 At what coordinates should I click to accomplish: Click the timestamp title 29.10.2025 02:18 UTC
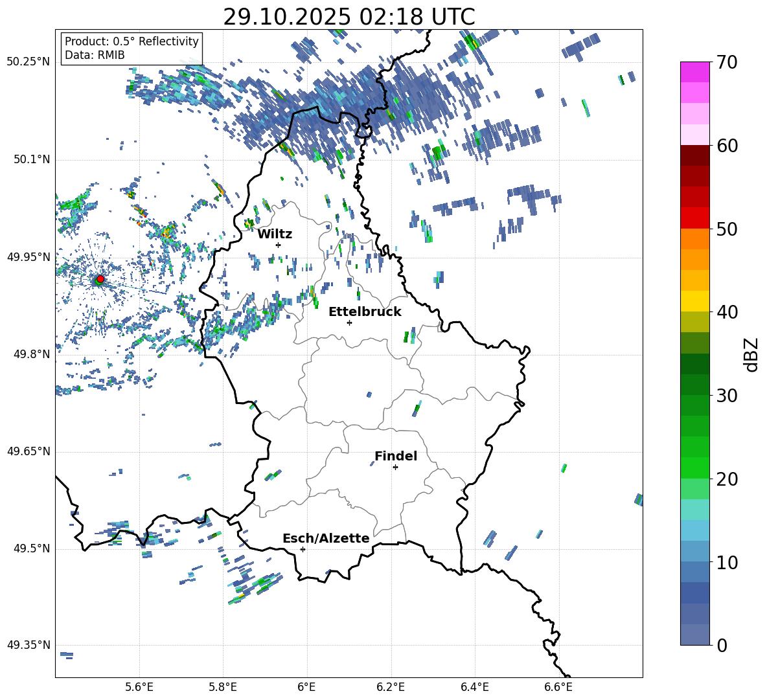click(x=349, y=17)
